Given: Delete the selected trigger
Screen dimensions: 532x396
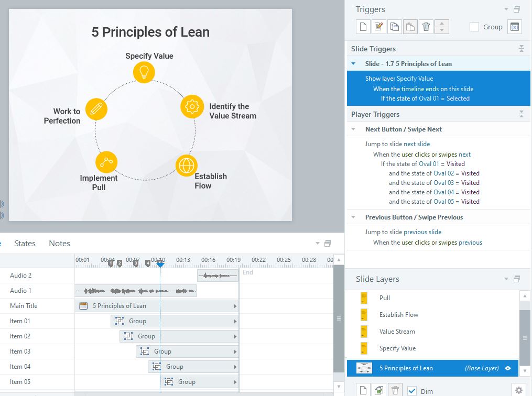Looking at the screenshot, I should pyautogui.click(x=426, y=27).
